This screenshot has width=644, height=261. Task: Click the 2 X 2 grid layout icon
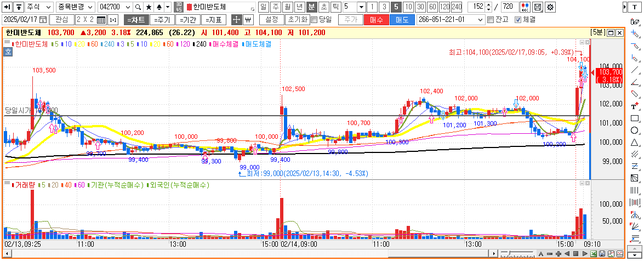pyautogui.click(x=101, y=19)
